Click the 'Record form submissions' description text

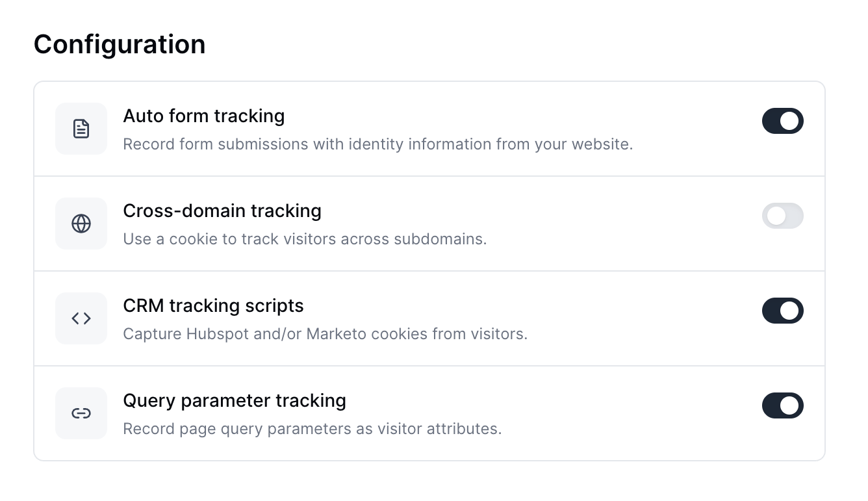377,144
